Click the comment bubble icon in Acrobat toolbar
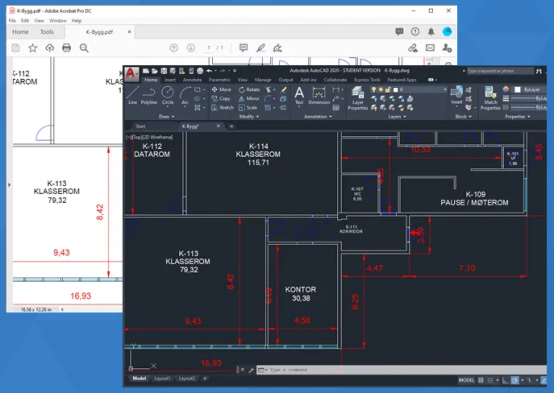The height and width of the screenshot is (394, 554). click(x=243, y=48)
